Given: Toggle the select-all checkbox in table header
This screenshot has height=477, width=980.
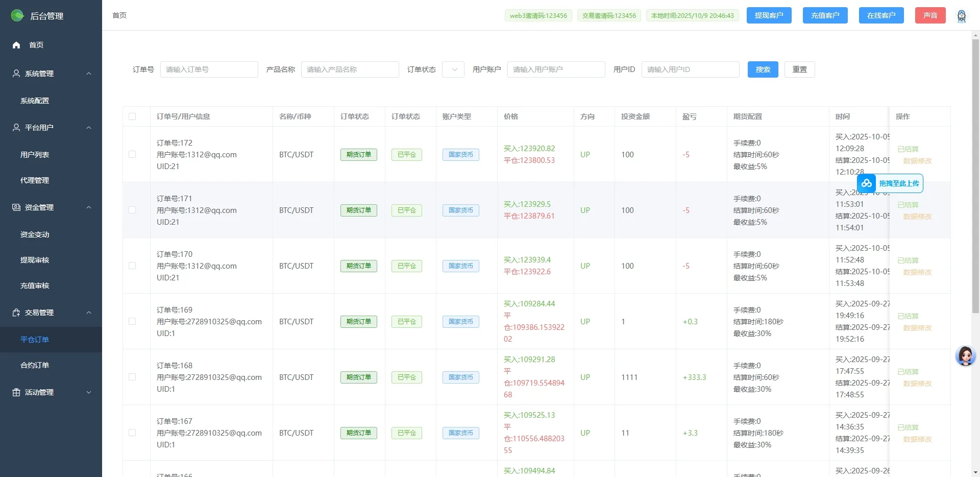Looking at the screenshot, I should pos(132,116).
